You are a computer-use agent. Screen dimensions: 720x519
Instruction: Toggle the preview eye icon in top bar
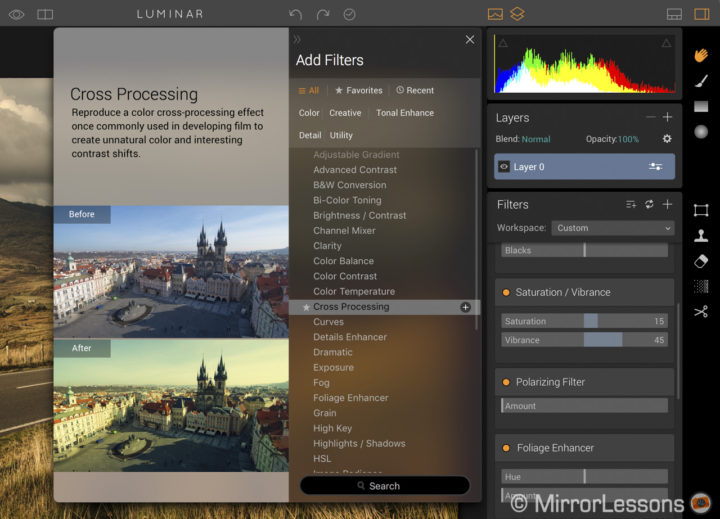point(17,15)
